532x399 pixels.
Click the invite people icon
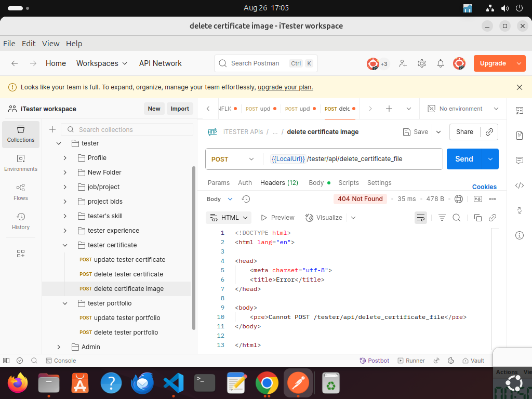click(403, 63)
